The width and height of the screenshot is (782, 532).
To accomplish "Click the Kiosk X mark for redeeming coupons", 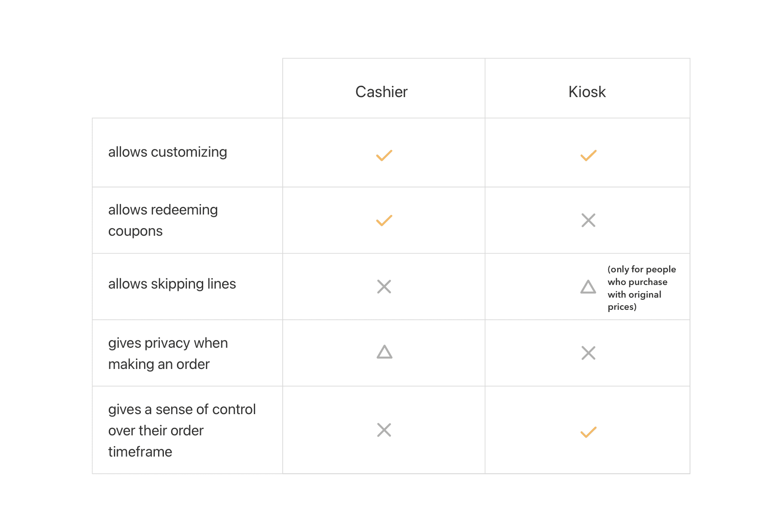I will (x=588, y=220).
